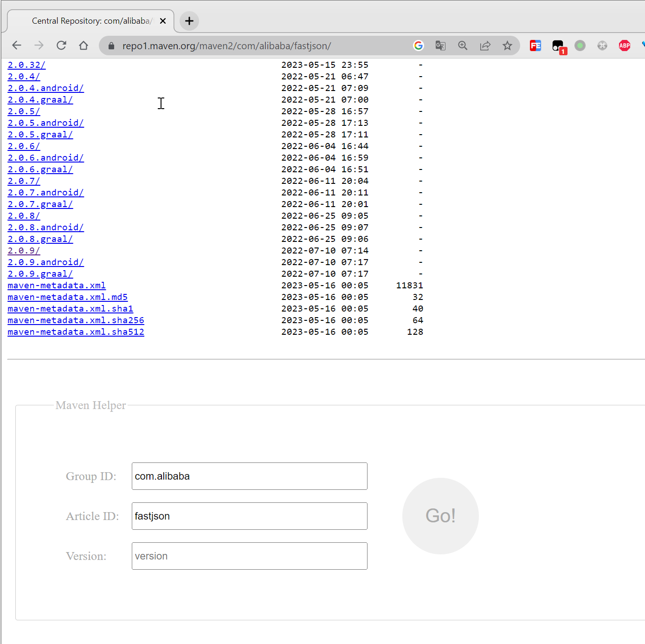Open the 2.0.9.android/ directory
The height and width of the screenshot is (644, 645).
click(x=45, y=262)
